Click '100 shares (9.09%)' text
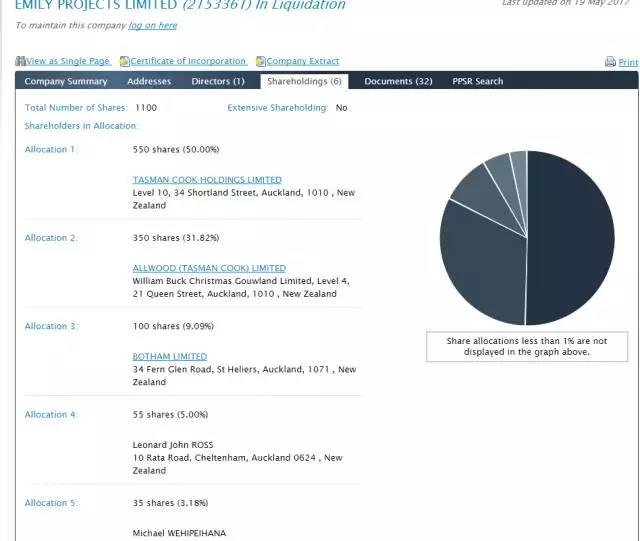640x541 pixels. (173, 326)
